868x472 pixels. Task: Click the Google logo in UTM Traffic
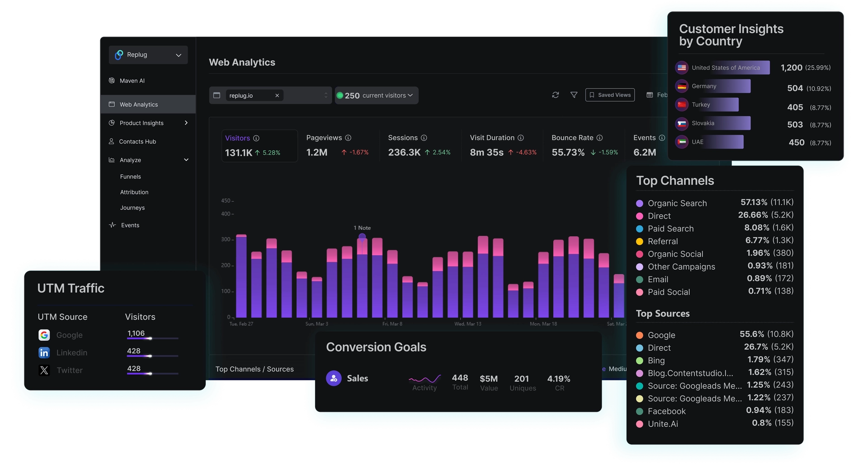[x=44, y=335]
